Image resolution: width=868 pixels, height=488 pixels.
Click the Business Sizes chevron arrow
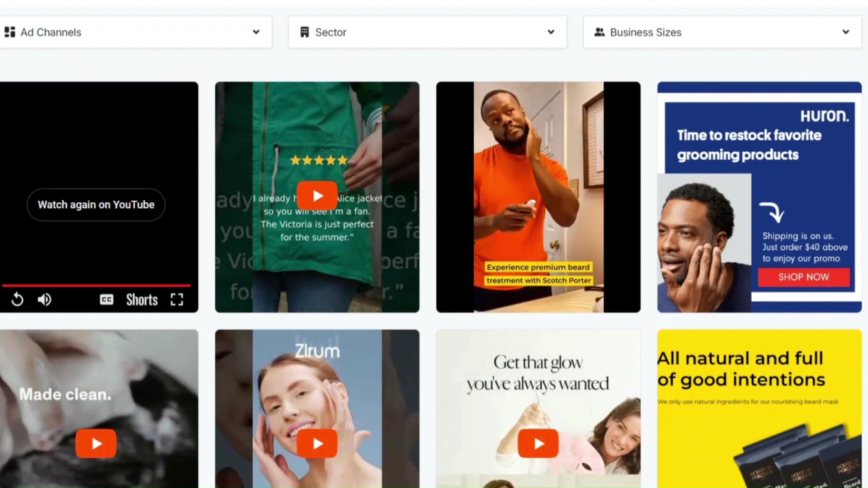click(x=845, y=32)
